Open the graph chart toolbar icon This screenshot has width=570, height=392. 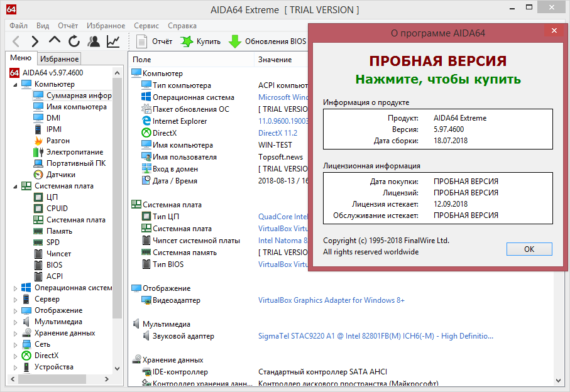(113, 41)
